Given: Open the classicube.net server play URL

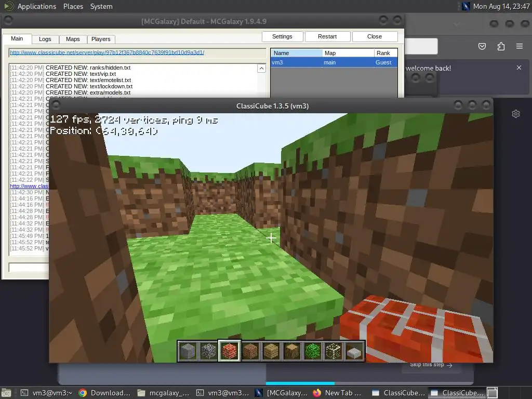Looking at the screenshot, I should point(107,52).
